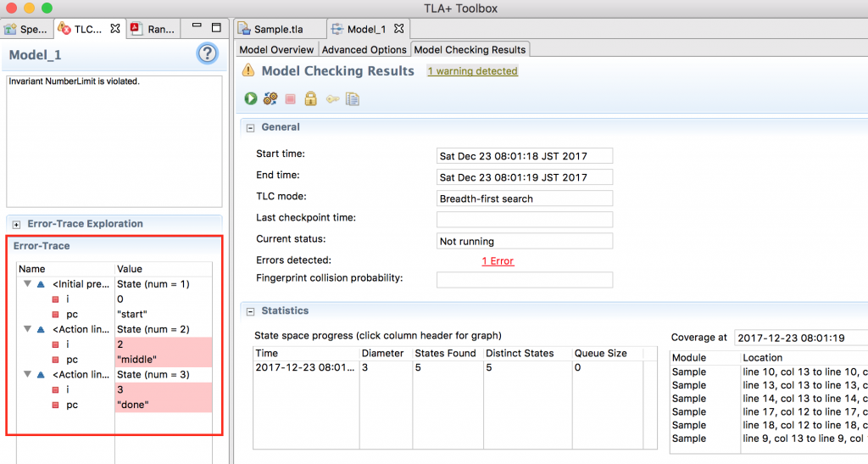The width and height of the screenshot is (868, 464).
Task: Maximize the left panel view
Action: coord(216,27)
